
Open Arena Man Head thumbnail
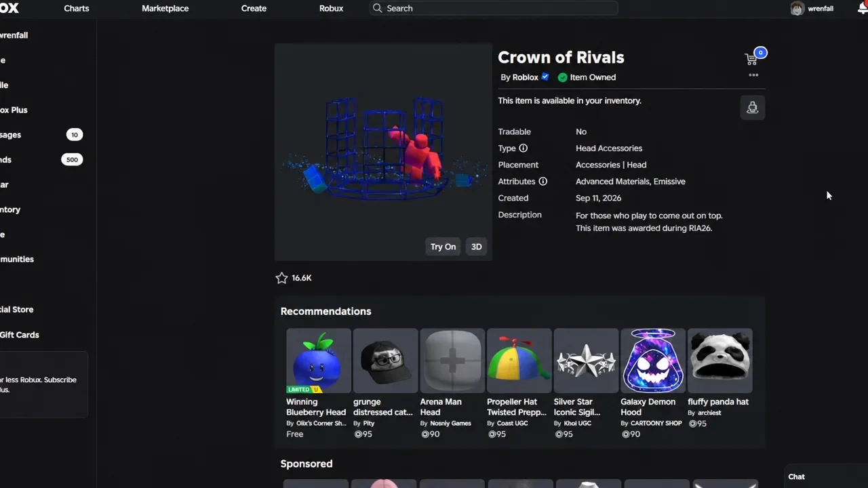[452, 361]
